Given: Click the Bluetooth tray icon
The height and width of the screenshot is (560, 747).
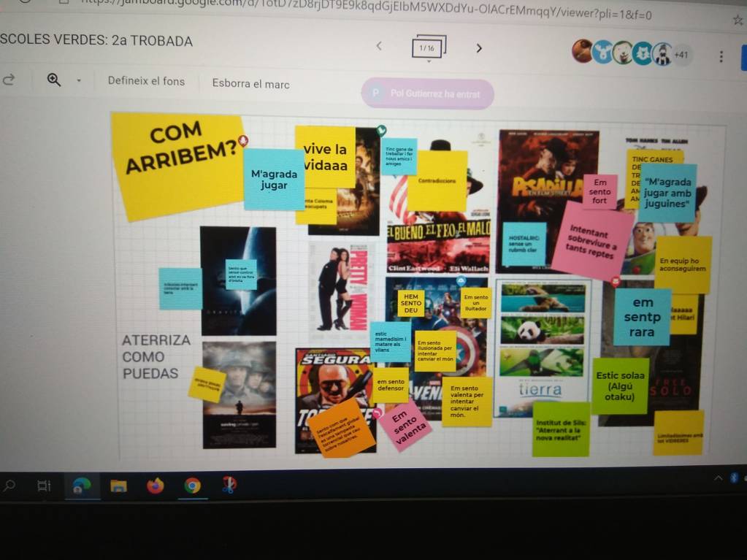Looking at the screenshot, I should (x=734, y=477).
